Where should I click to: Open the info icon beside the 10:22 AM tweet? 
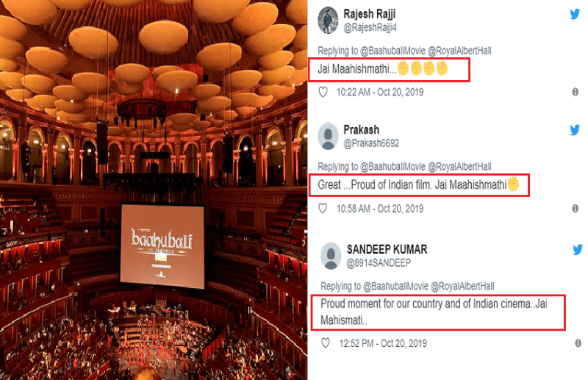tap(576, 92)
